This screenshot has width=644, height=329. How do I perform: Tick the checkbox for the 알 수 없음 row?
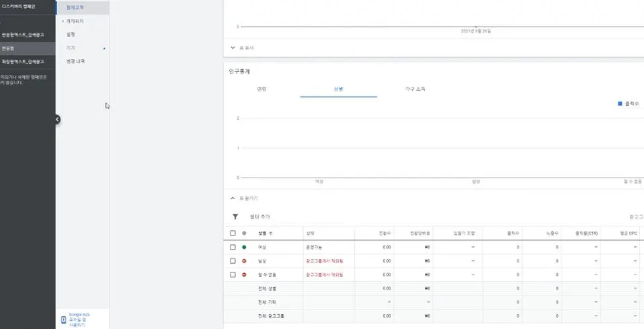233,275
